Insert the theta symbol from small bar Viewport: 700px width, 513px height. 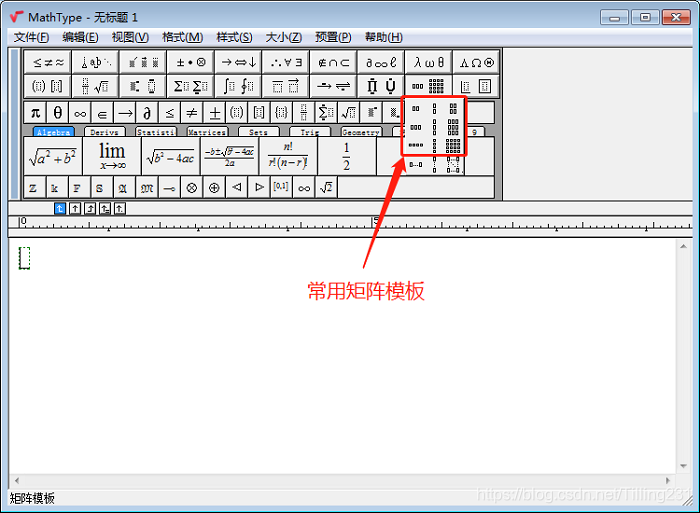tap(58, 113)
